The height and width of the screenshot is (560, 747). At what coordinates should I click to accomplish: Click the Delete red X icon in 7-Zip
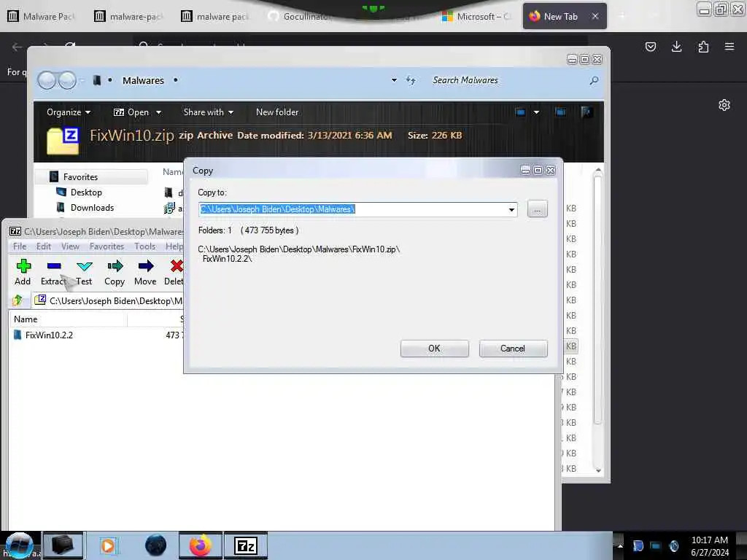177,265
